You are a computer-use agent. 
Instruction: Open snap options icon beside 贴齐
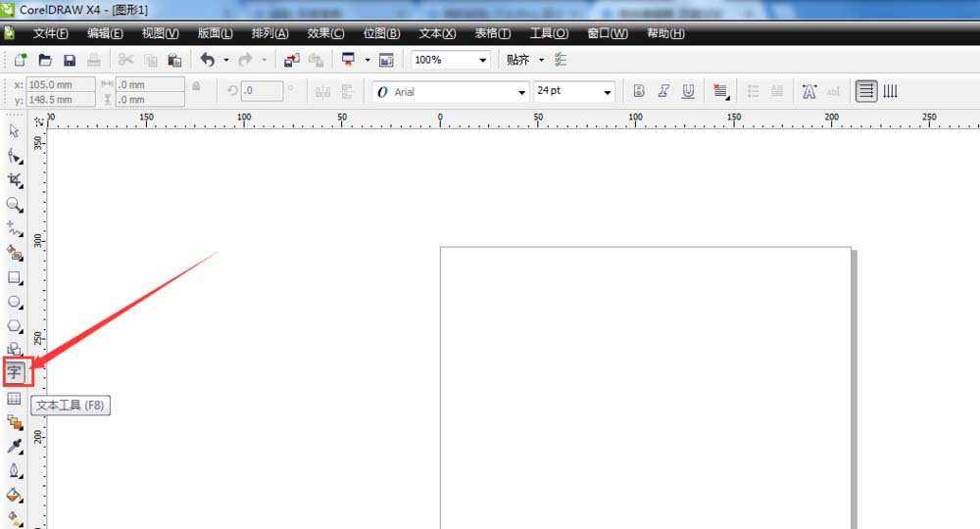(561, 60)
